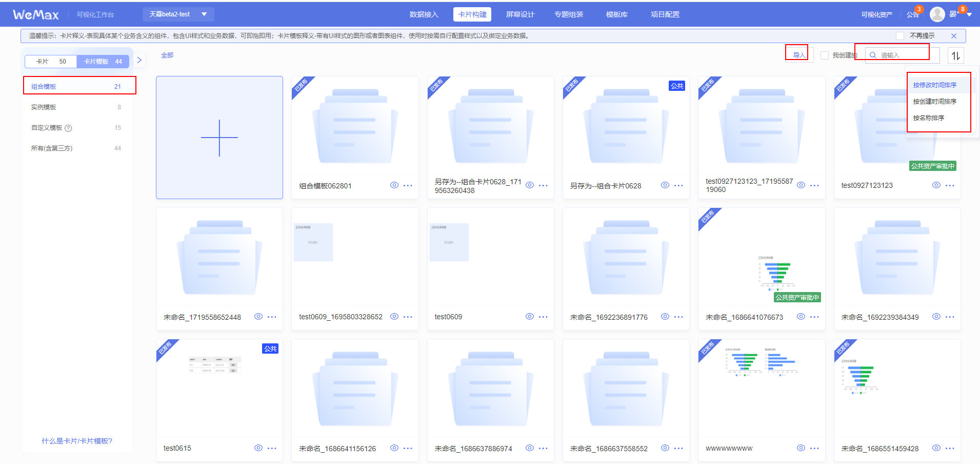The height and width of the screenshot is (464, 980).
Task: Click the sort order icon
Action: pyautogui.click(x=956, y=55)
